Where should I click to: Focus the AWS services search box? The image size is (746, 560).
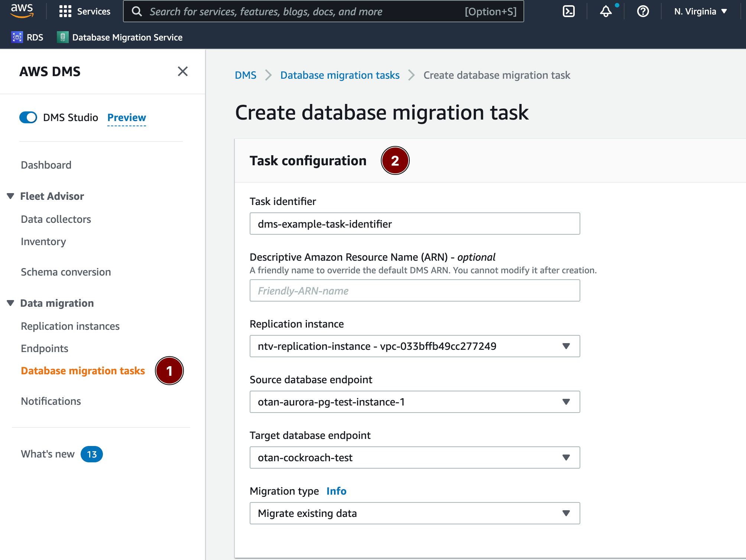(x=323, y=12)
